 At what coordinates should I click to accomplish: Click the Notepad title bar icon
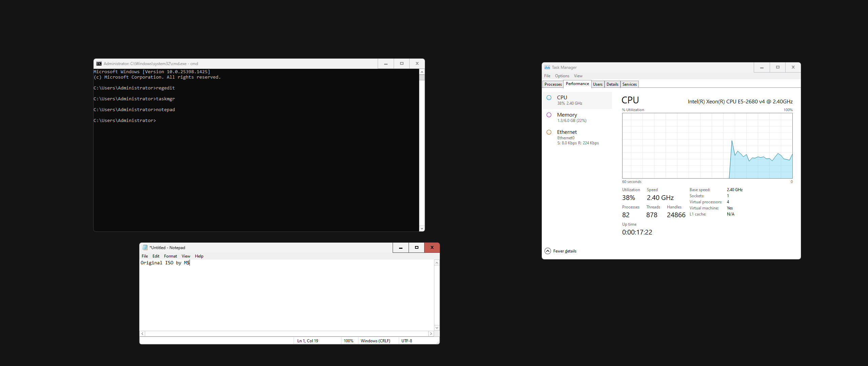(x=145, y=248)
